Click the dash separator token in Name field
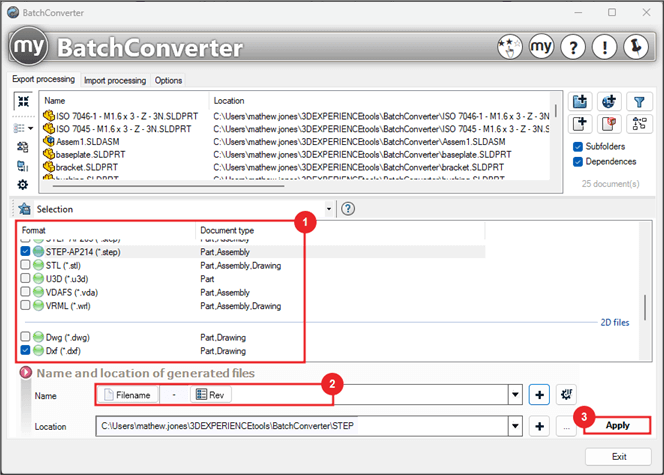 click(174, 395)
